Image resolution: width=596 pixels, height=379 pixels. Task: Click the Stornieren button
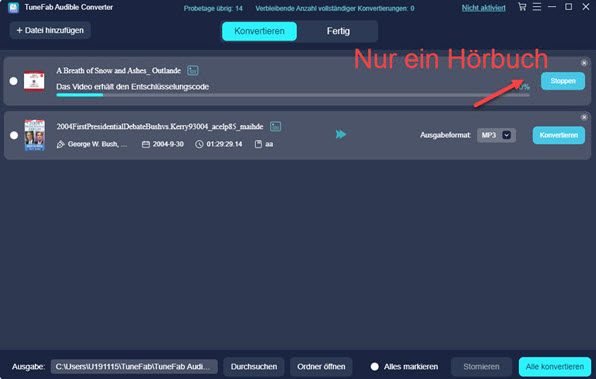tap(481, 366)
